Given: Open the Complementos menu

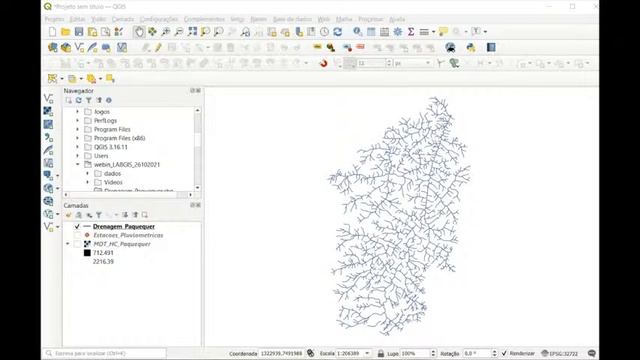Looking at the screenshot, I should pos(204,19).
